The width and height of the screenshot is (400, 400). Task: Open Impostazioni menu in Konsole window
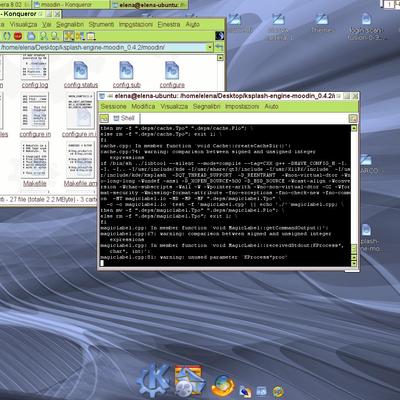242,107
